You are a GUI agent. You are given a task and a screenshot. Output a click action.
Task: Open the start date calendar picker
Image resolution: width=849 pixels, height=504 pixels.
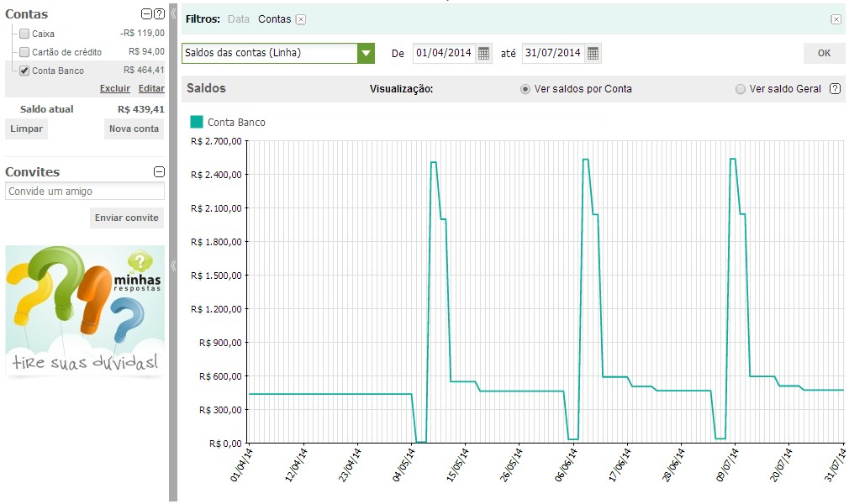483,53
